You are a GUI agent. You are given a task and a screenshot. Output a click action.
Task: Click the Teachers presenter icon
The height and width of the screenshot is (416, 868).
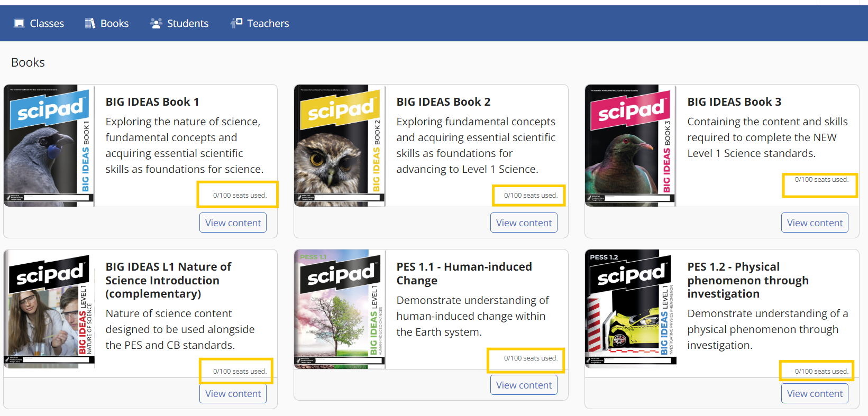pyautogui.click(x=236, y=23)
